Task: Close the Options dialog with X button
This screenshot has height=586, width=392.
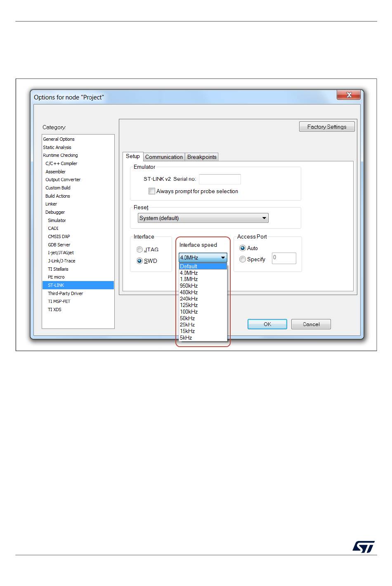Action: point(349,95)
